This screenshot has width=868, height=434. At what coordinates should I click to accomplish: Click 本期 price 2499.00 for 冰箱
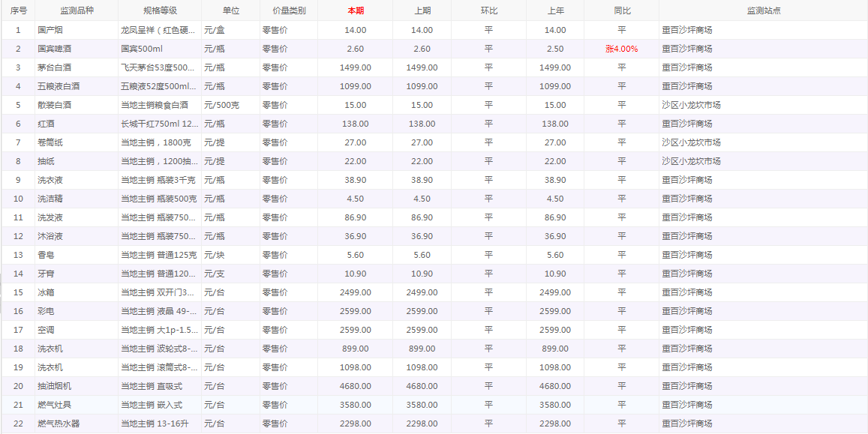pos(356,292)
